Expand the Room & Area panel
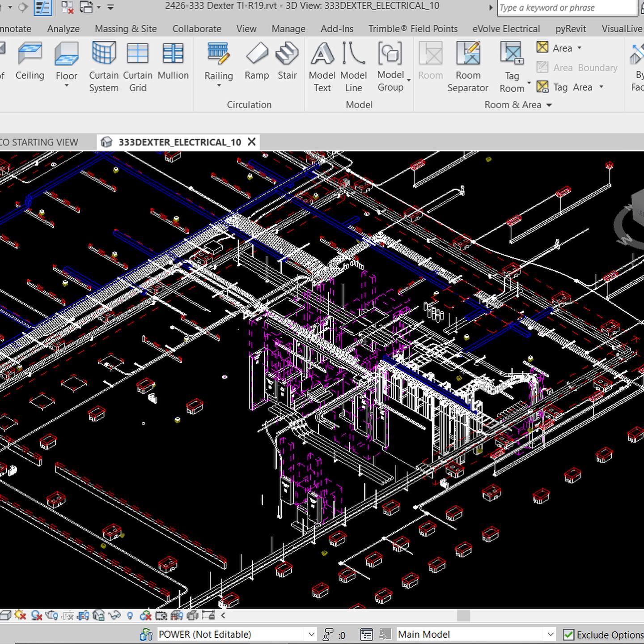 tap(518, 105)
